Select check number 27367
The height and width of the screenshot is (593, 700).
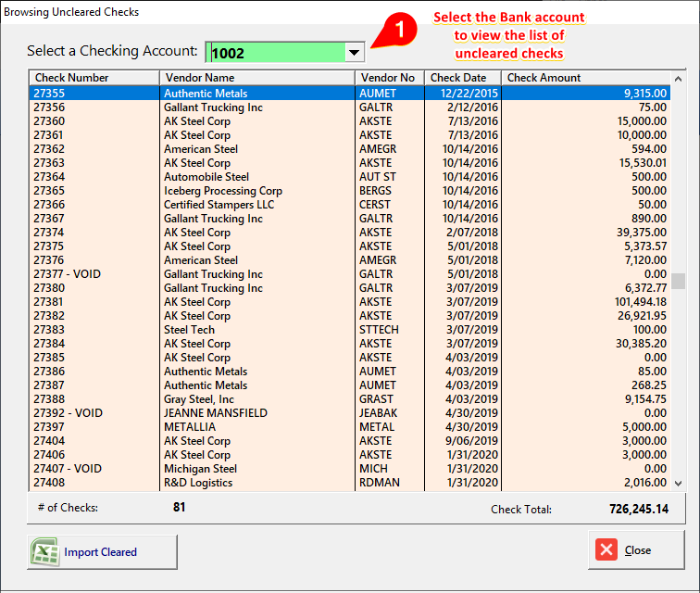click(x=49, y=219)
